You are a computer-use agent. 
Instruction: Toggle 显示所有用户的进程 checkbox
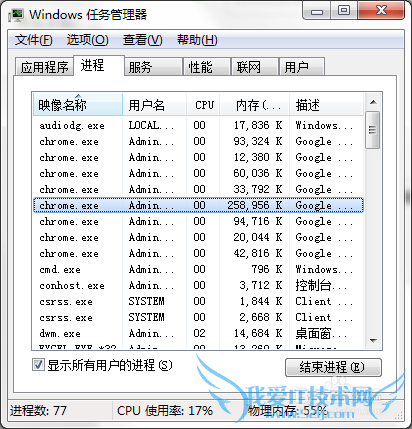[38, 365]
